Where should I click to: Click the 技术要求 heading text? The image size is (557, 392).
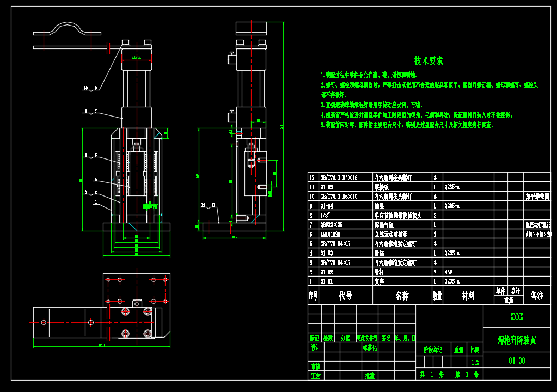coord(429,61)
